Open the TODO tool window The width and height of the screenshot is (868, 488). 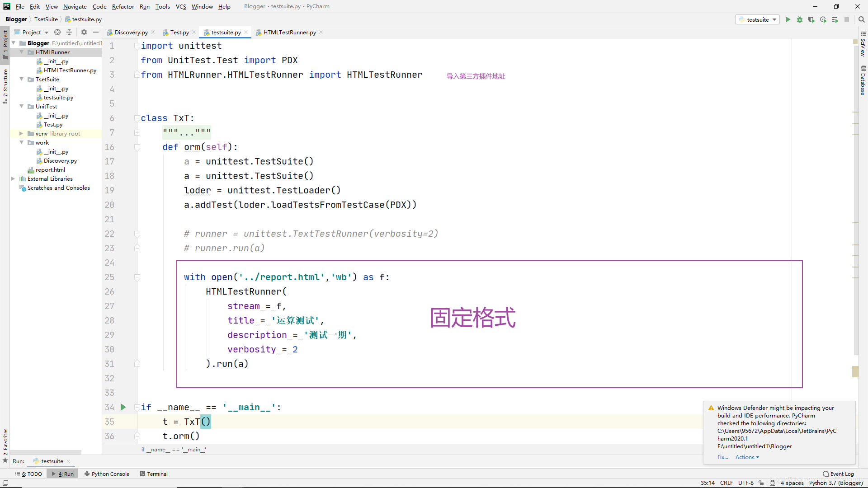(28, 474)
